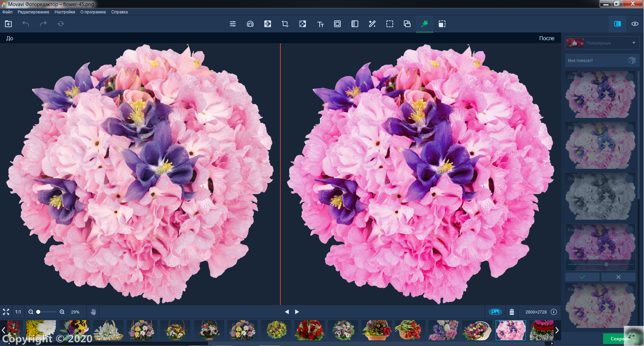Click the image info icon

tap(554, 312)
